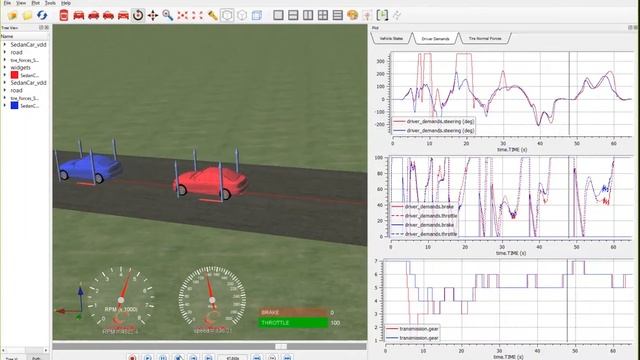Switch to four-pane grid layout
Image resolution: width=640 pixels, height=360 pixels.
click(x=323, y=16)
